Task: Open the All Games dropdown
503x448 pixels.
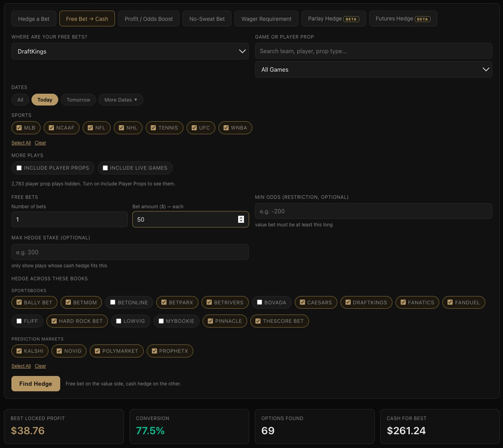Action: [374, 69]
